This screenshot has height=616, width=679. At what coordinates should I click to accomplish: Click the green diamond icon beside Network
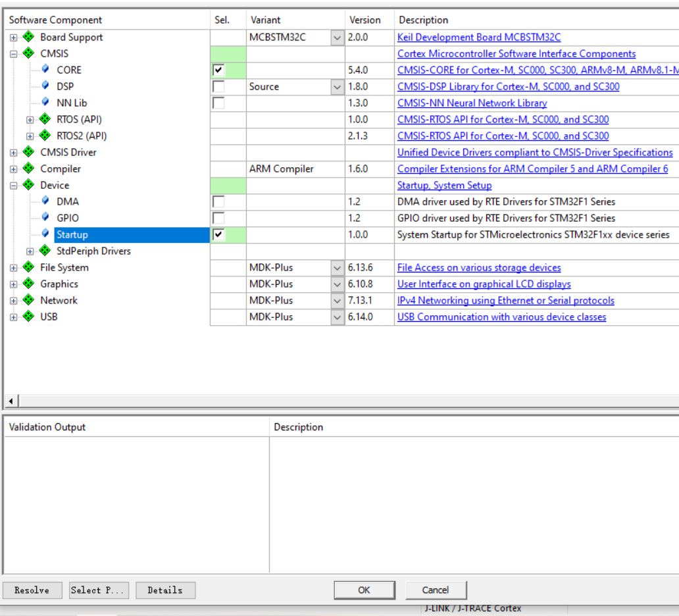[28, 299]
